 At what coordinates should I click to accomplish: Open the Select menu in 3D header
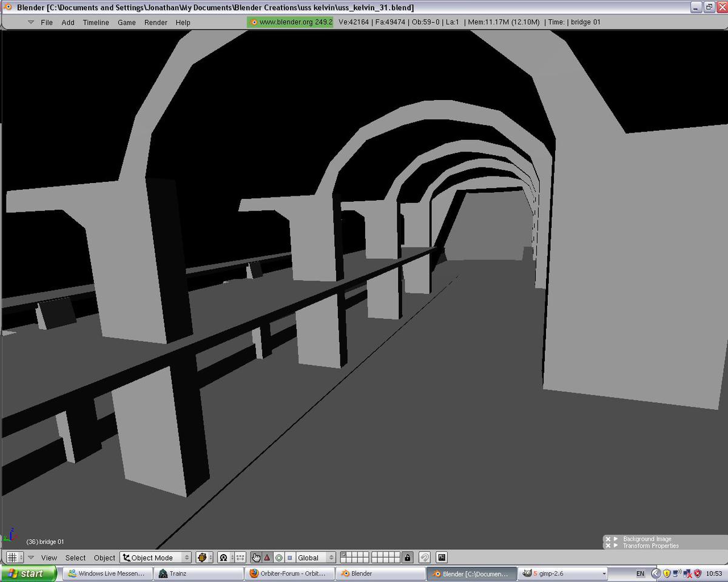[x=75, y=558]
